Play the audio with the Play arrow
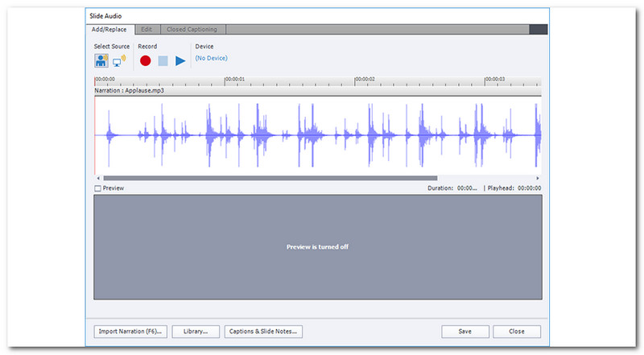 [x=181, y=60]
